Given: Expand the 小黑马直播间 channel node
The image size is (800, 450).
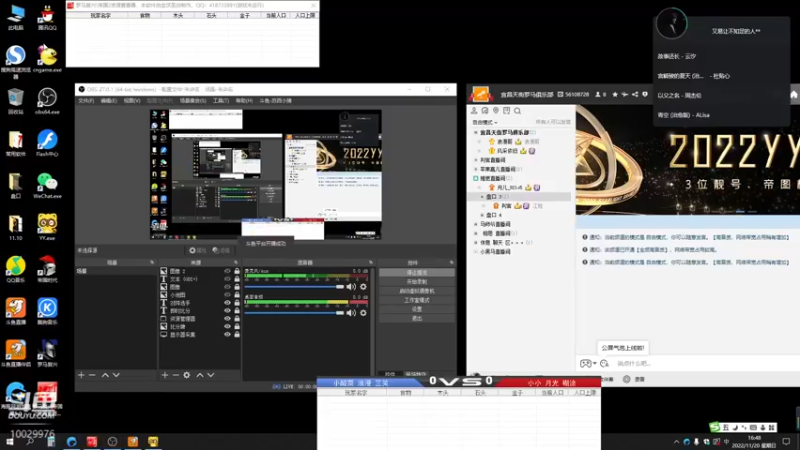Looking at the screenshot, I should 476,252.
